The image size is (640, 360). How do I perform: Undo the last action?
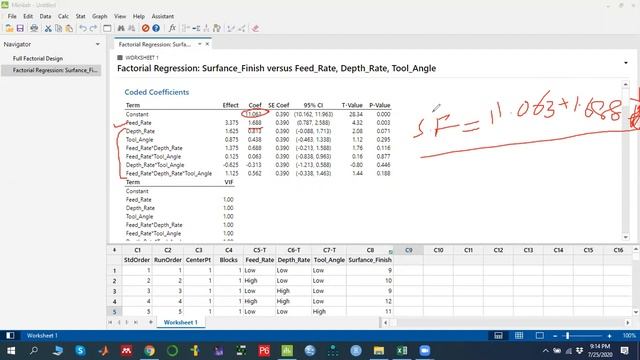coord(83,28)
